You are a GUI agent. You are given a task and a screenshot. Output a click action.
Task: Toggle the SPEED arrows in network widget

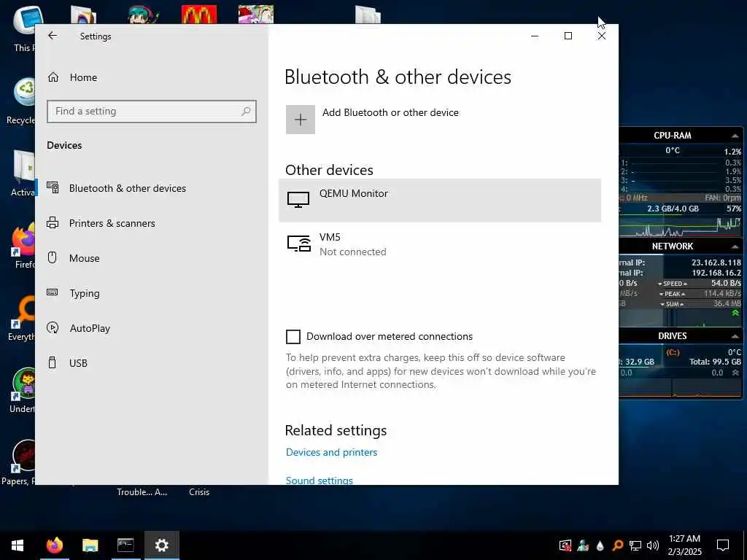pos(672,284)
